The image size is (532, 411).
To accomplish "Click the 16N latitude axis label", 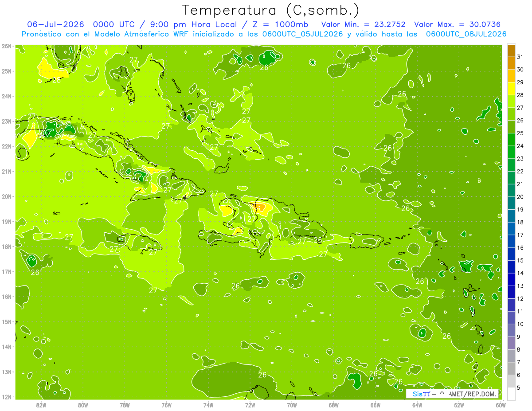I will (7, 297).
